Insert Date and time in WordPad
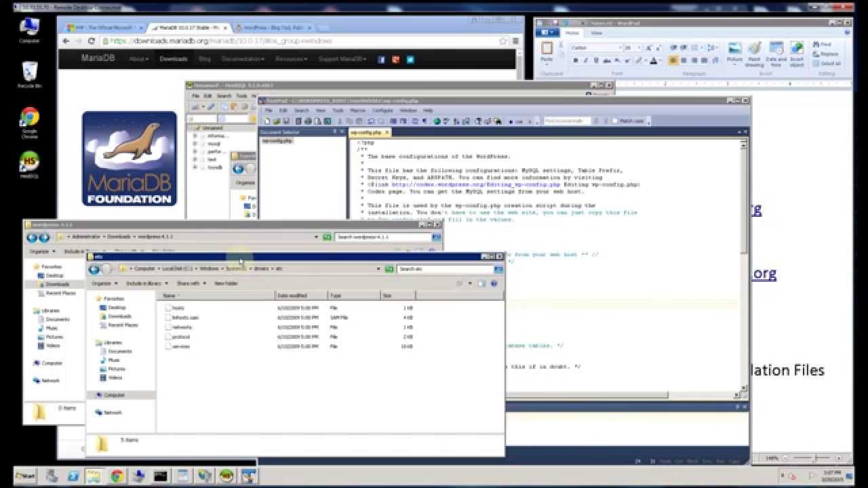868x488 pixels. pyautogui.click(x=776, y=54)
